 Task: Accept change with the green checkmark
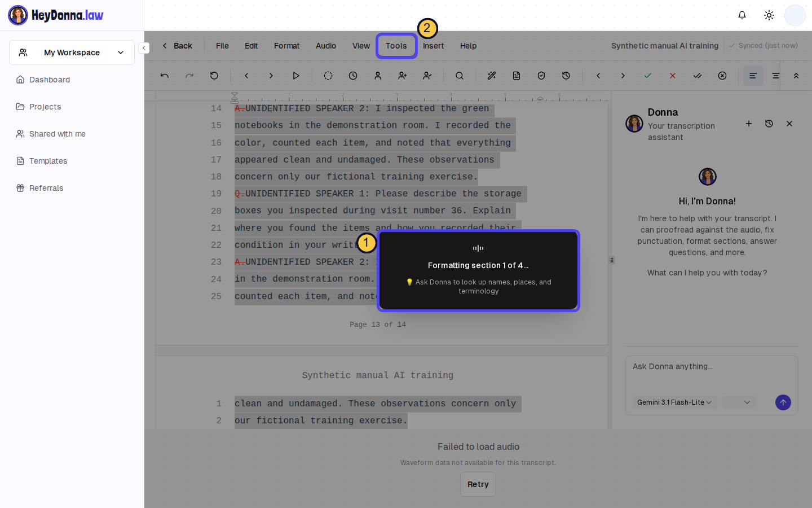click(648, 76)
